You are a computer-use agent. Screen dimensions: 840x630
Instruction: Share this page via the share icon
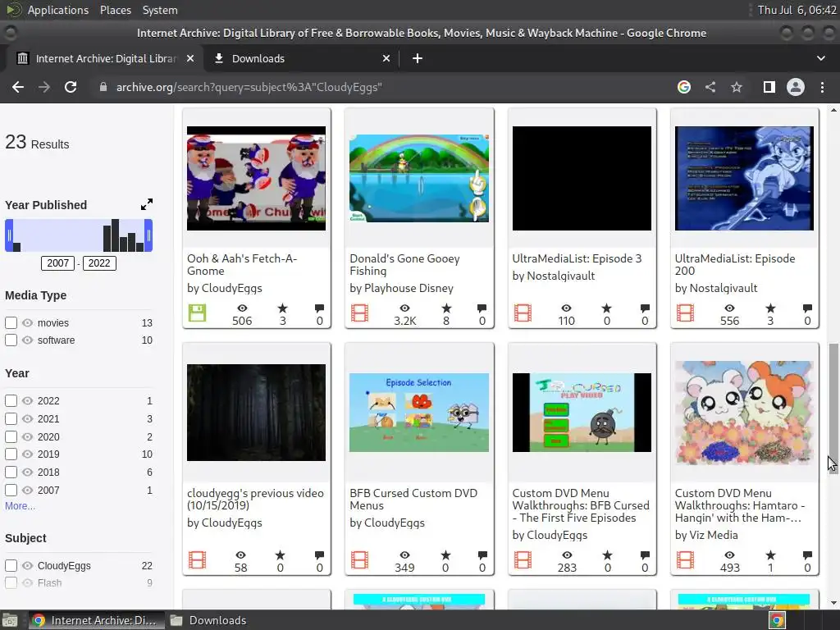(710, 87)
